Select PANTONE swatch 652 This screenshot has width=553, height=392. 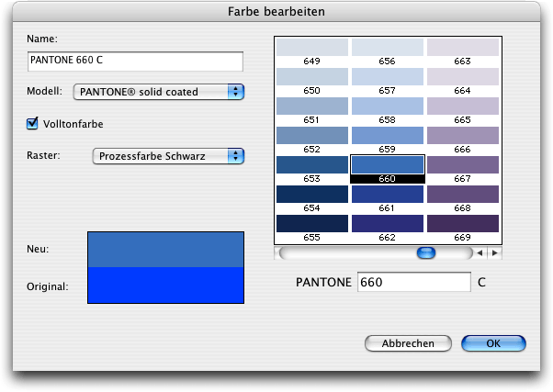pos(312,135)
